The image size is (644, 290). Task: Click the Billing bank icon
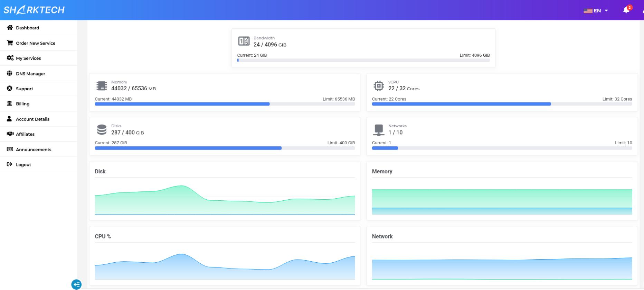click(x=10, y=104)
